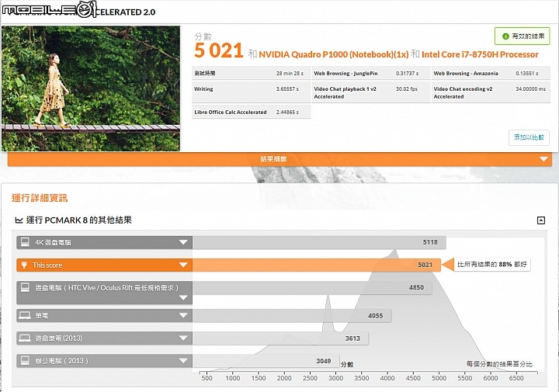
Task: Expand the 辦公電腦 (2013) row dropdown
Action: click(183, 361)
